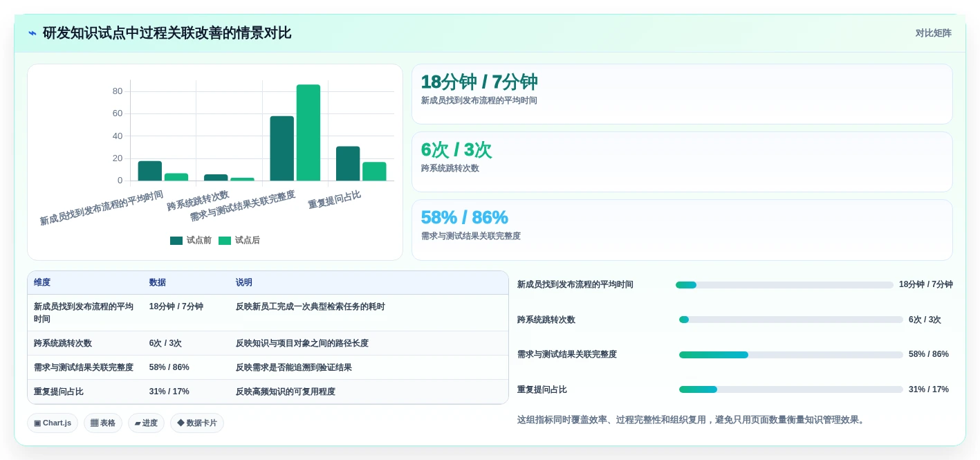Click the Chart.js tag chip
This screenshot has height=460, width=980.
pos(53,423)
